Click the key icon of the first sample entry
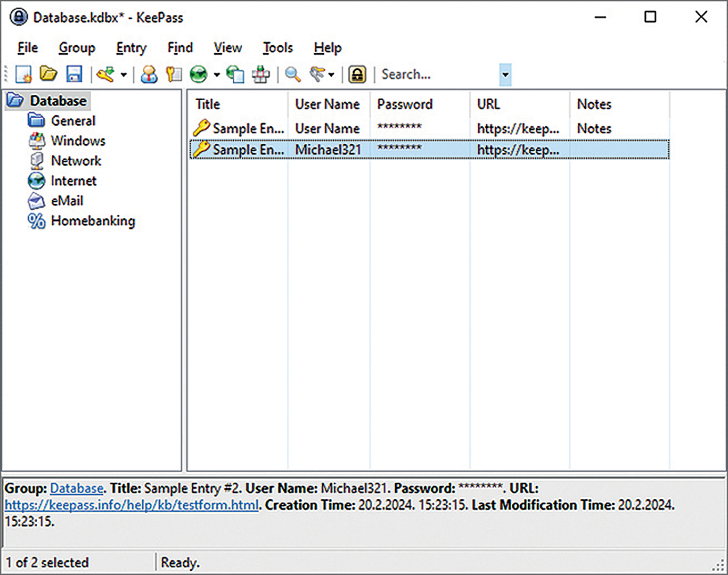Screen dimensions: 728x575 201,128
